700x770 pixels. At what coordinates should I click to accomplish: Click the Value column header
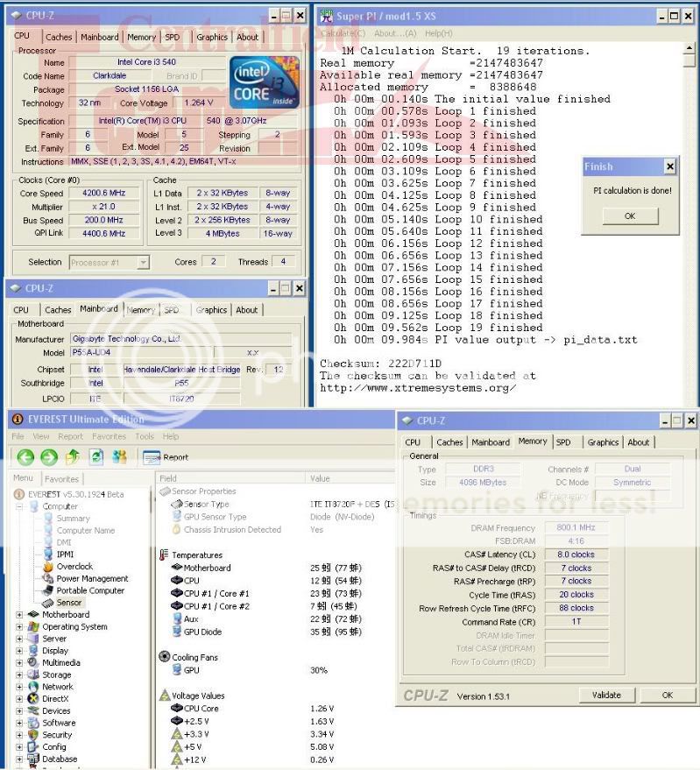pos(350,478)
